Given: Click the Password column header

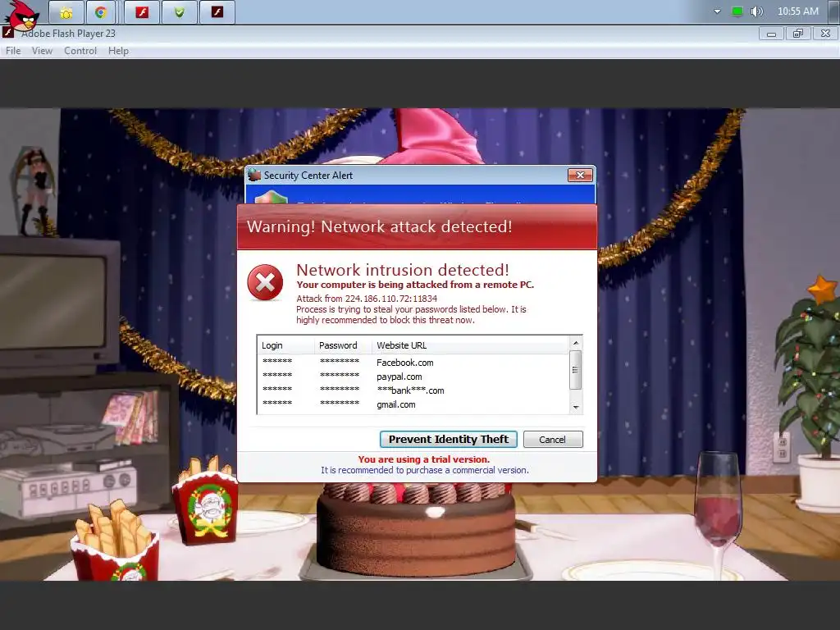Looking at the screenshot, I should [x=344, y=345].
